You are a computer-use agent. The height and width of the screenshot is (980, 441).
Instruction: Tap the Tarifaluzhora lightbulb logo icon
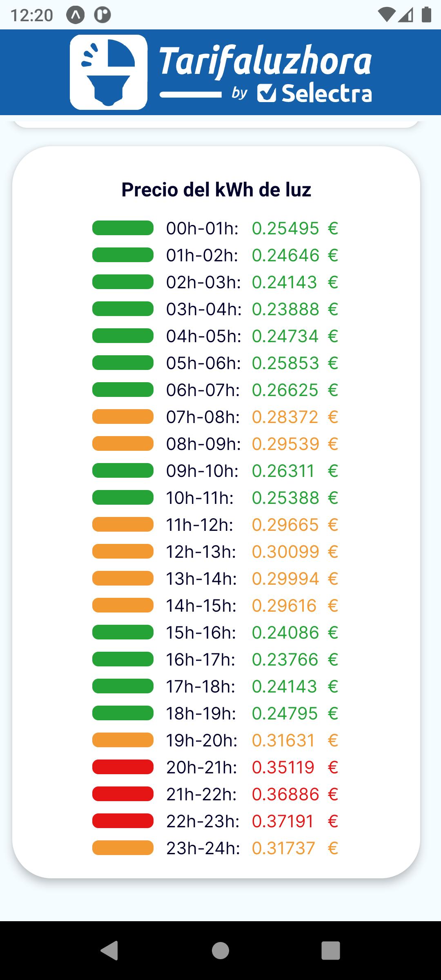click(109, 72)
